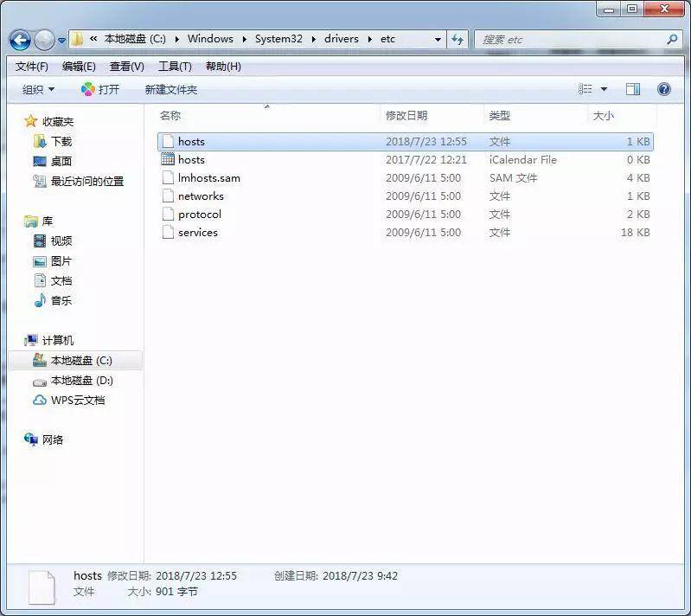Select 计算机 in navigation pane
The width and height of the screenshot is (691, 616).
(49, 340)
